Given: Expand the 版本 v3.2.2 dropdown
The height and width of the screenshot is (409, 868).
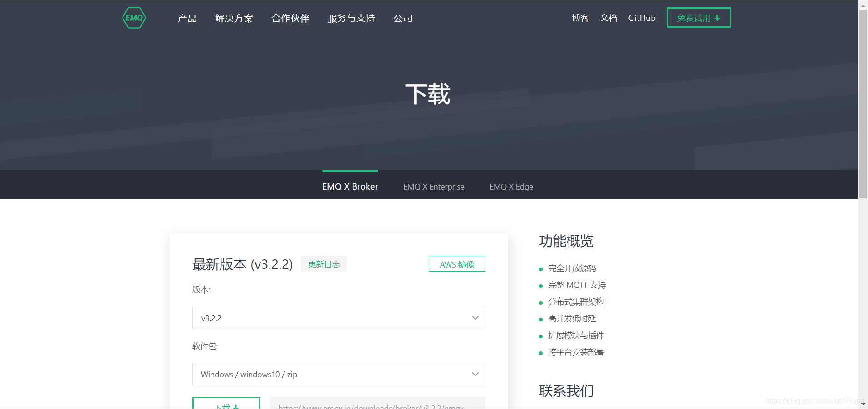Looking at the screenshot, I should tap(339, 318).
